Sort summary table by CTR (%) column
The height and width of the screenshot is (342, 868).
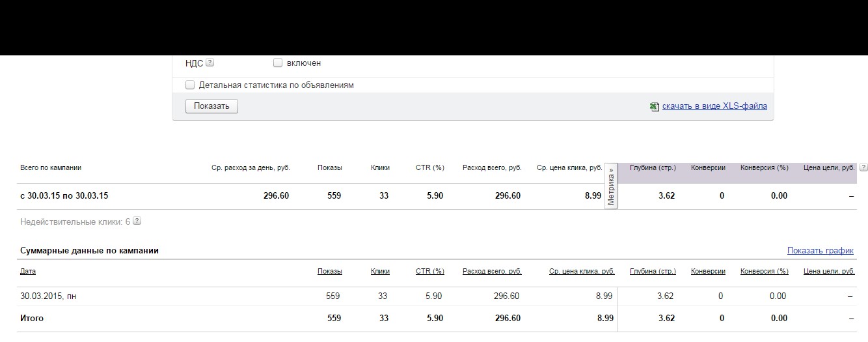point(429,272)
